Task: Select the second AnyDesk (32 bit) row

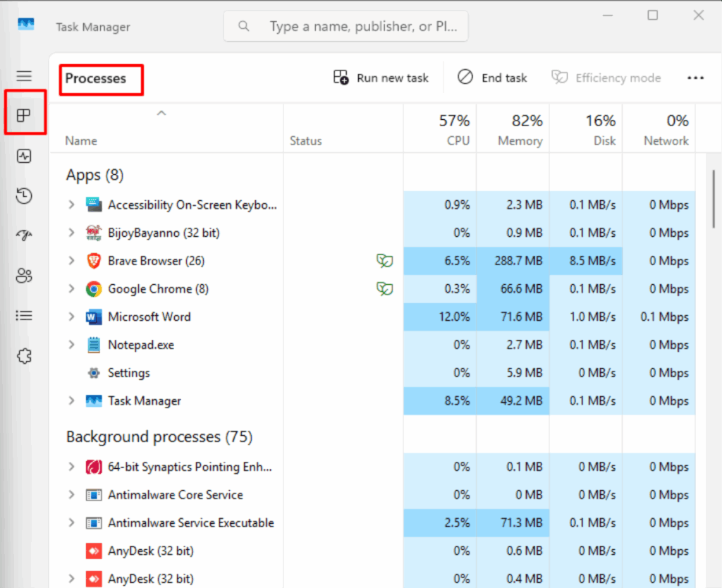Action: (372, 578)
